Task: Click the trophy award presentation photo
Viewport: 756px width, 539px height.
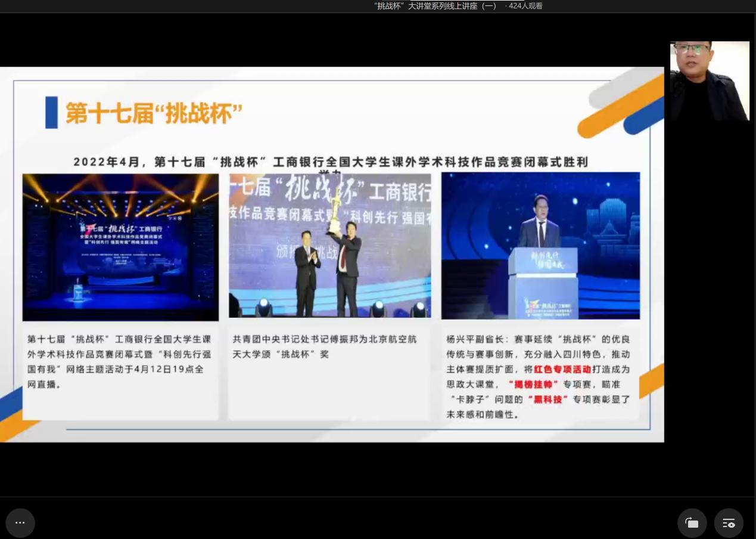Action: click(x=329, y=246)
